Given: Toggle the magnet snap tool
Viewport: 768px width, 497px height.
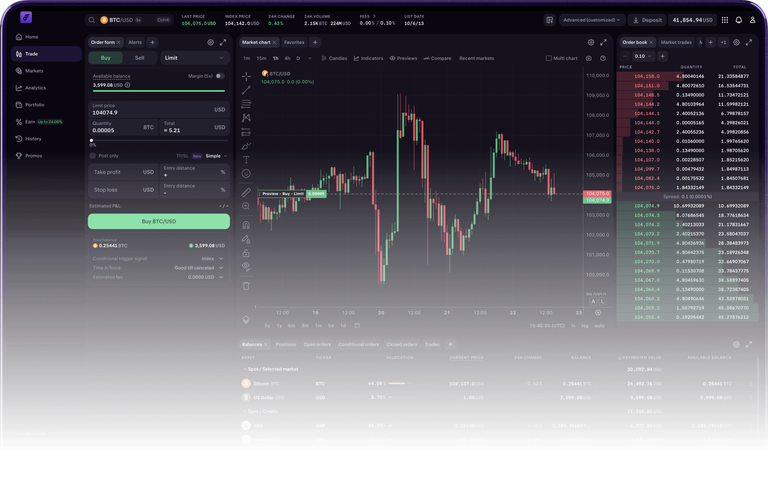Looking at the screenshot, I should pyautogui.click(x=246, y=225).
